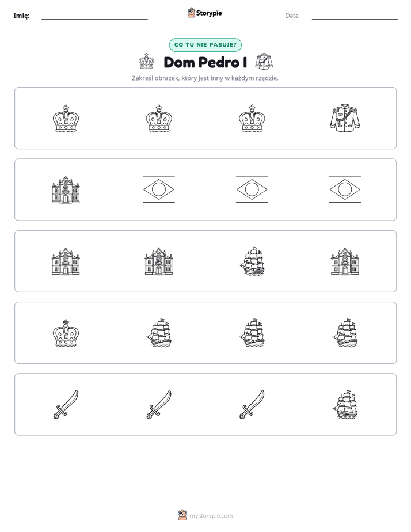Screen dimensions: 411x532
Task: Circle the military jacket in first row
Action: point(345,118)
